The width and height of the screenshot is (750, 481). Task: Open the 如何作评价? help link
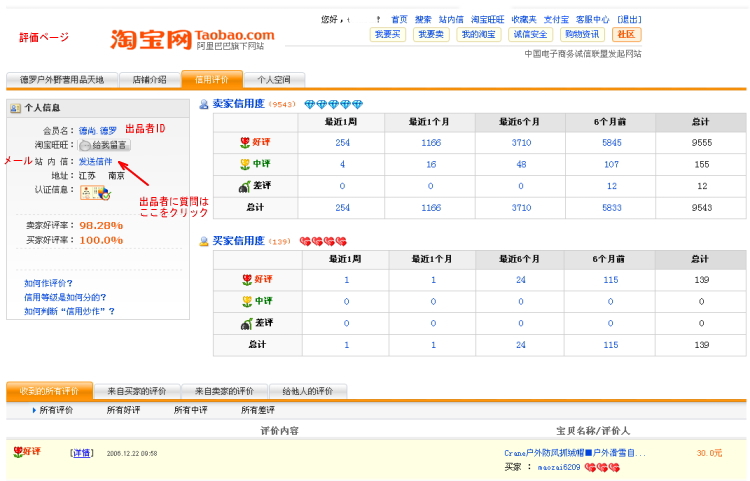[x=48, y=283]
